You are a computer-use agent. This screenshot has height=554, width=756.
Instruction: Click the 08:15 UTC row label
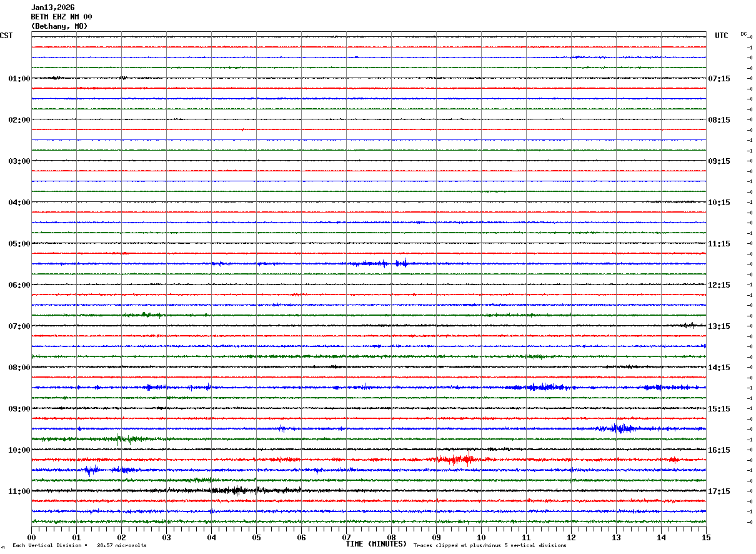tap(719, 120)
